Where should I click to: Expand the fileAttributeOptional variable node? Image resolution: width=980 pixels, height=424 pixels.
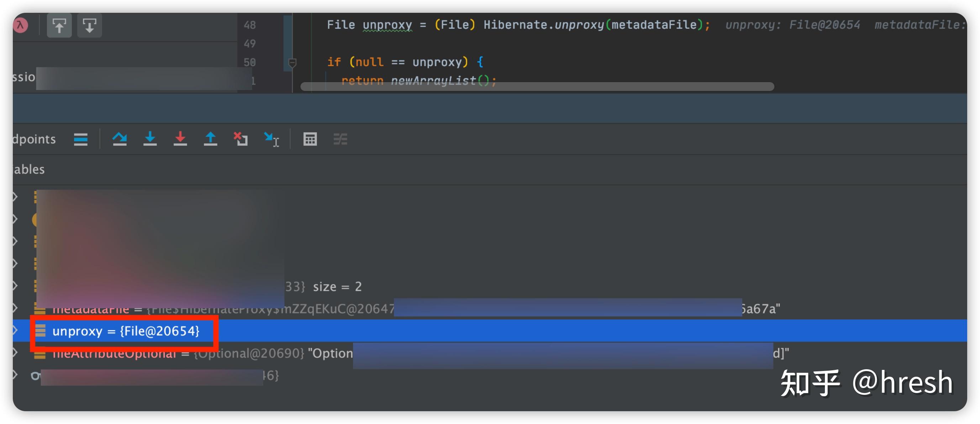pos(15,352)
